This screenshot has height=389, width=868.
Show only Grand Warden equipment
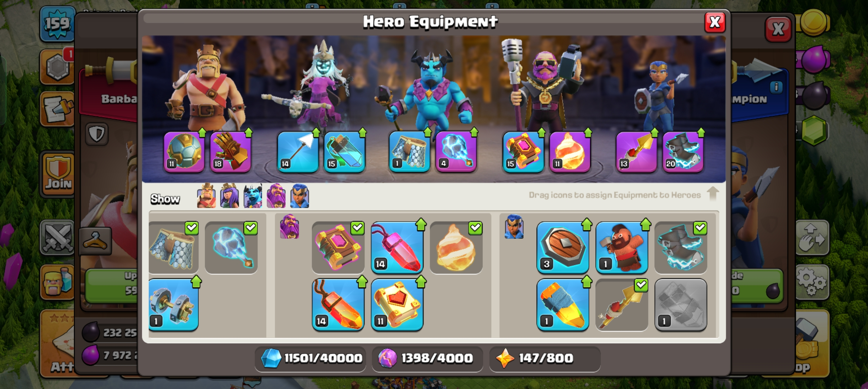point(276,196)
